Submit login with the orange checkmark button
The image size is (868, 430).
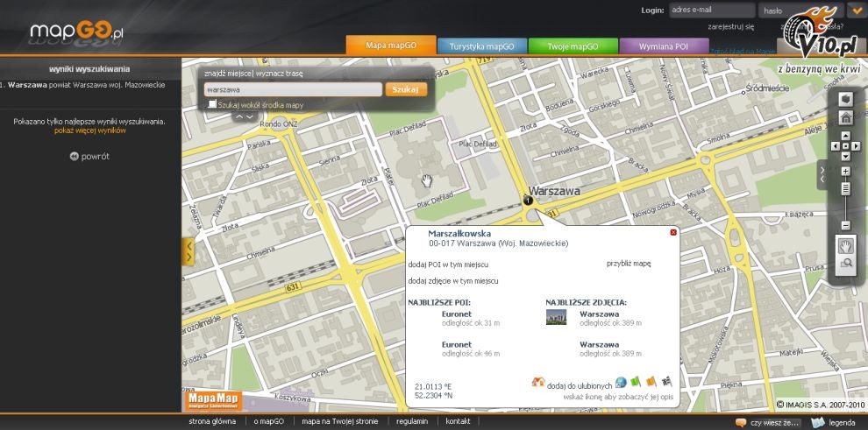click(x=857, y=10)
